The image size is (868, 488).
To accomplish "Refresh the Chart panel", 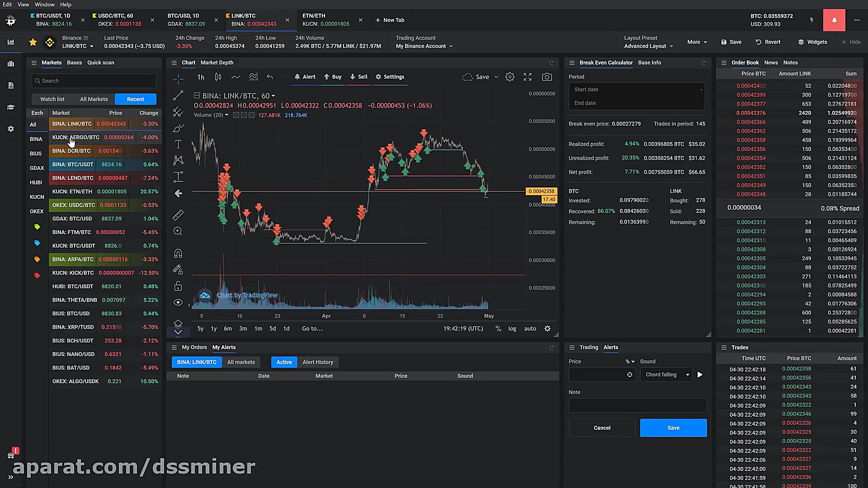I will 552,63.
